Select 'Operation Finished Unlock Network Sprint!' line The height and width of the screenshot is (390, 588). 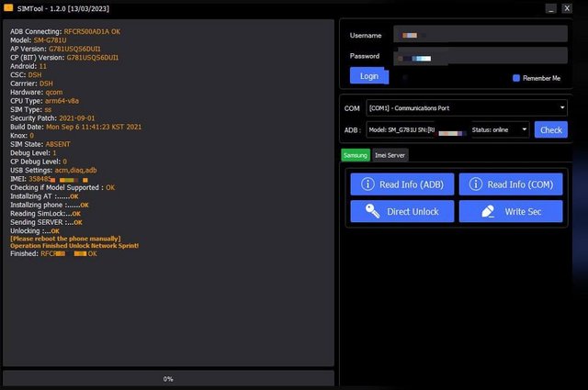click(x=74, y=245)
